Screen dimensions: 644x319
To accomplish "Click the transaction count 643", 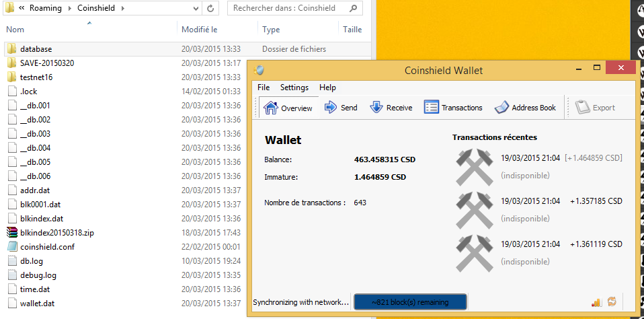I will coord(360,203).
